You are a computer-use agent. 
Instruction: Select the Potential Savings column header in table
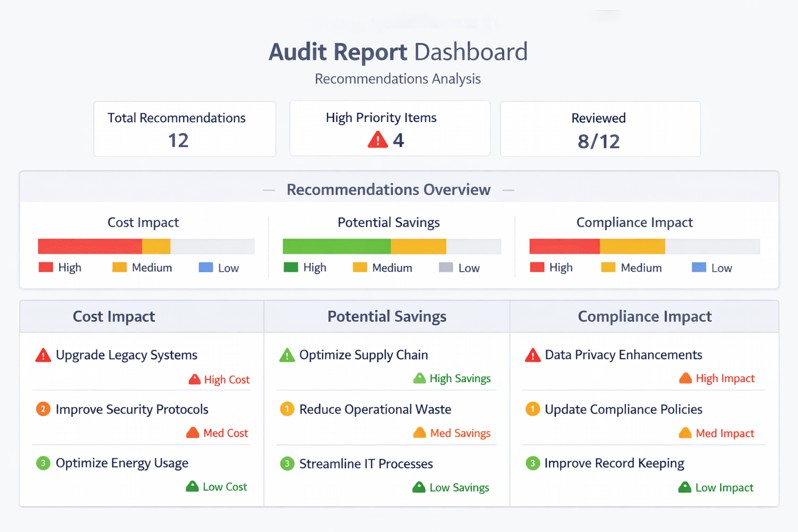click(387, 316)
